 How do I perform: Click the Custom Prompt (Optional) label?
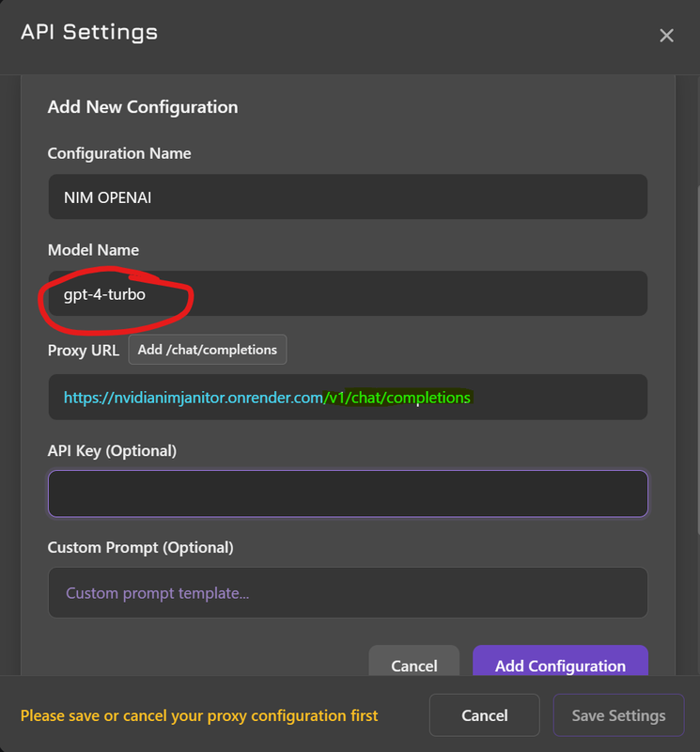pyautogui.click(x=141, y=548)
